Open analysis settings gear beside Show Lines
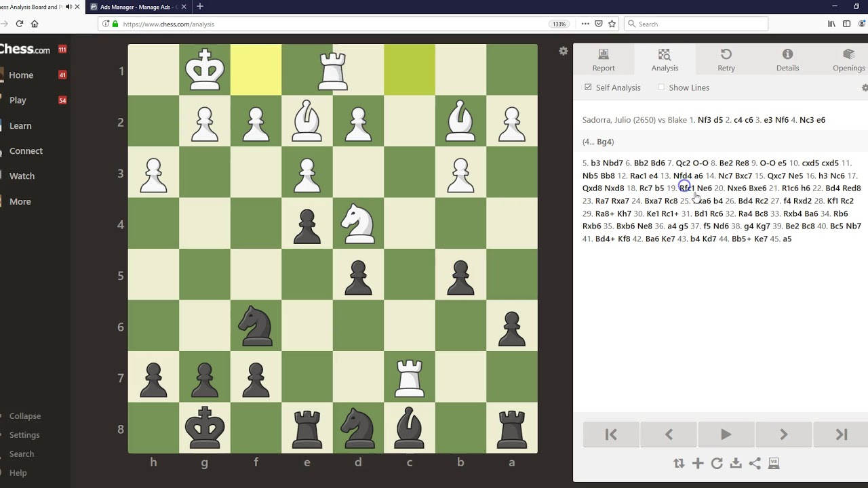The height and width of the screenshot is (488, 868). (x=865, y=87)
